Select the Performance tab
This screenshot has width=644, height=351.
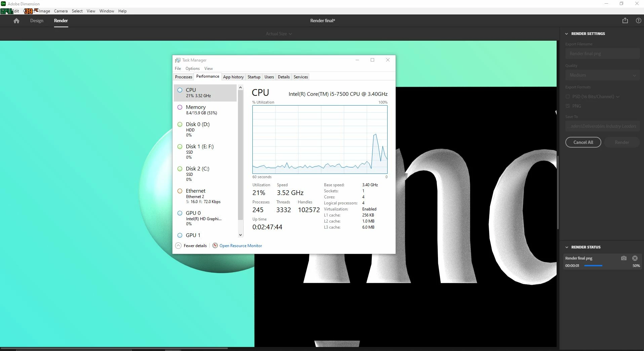(207, 76)
